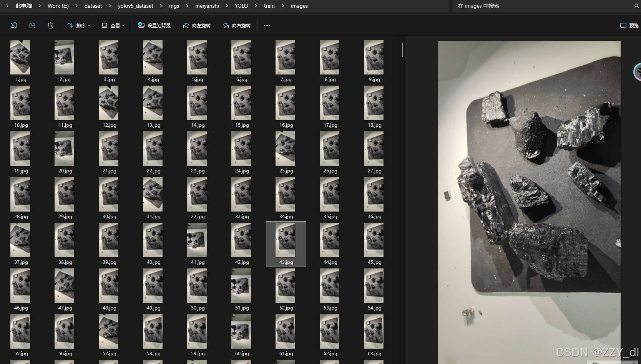Select the 31.jpg thumbnail
641x364 pixels.
(153, 194)
